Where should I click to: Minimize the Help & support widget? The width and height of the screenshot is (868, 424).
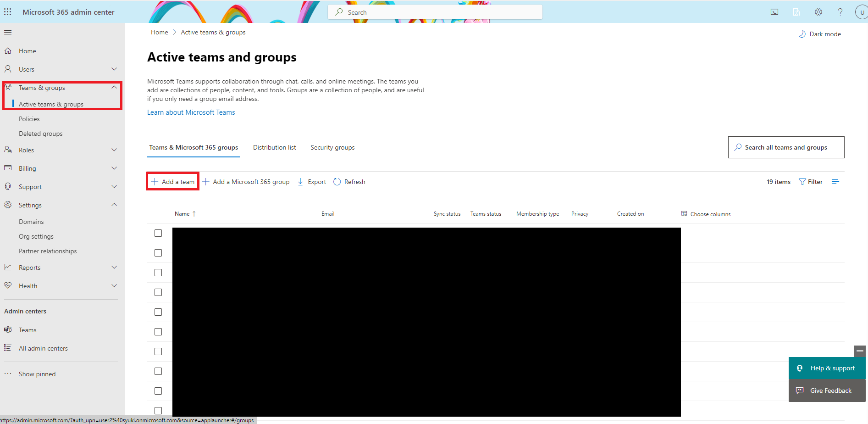coord(860,351)
